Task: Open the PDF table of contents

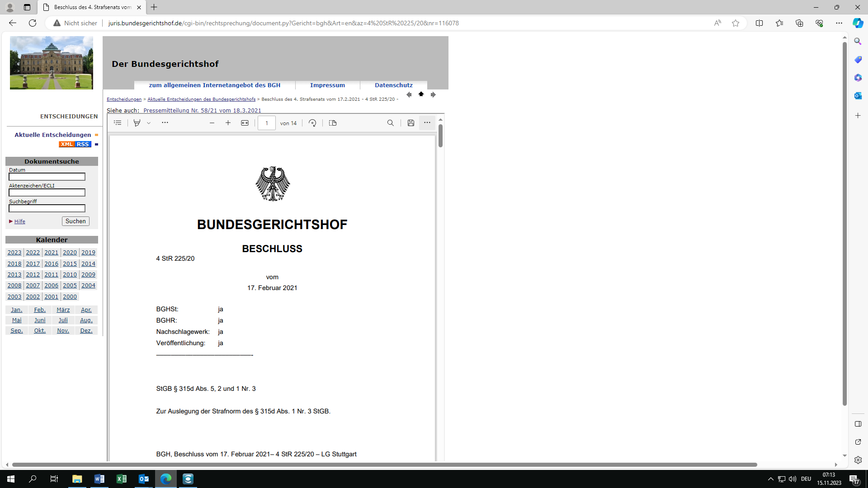Action: coord(118,123)
